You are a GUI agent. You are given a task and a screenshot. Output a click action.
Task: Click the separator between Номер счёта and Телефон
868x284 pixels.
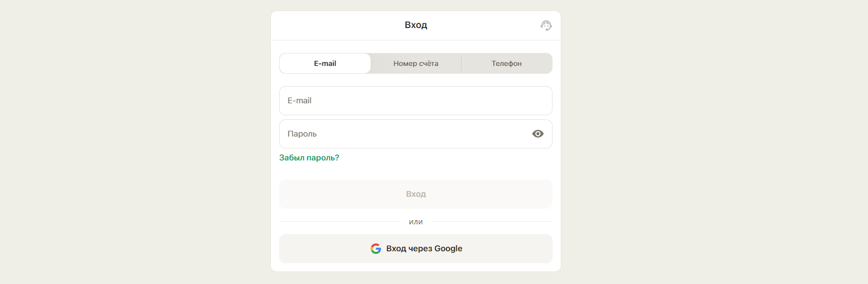(x=461, y=63)
